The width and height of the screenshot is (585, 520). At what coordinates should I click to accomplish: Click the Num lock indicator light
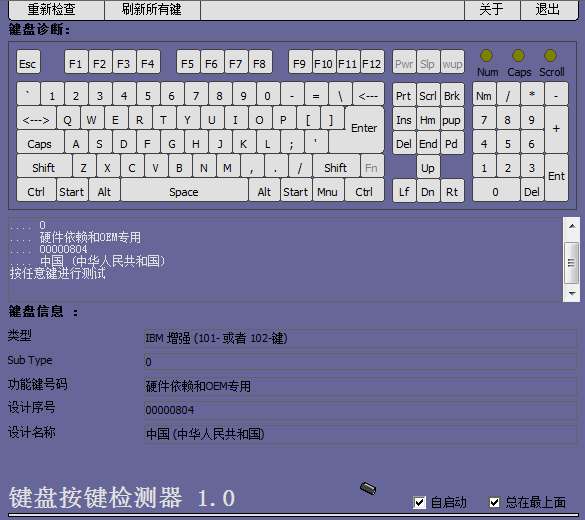coord(486,56)
